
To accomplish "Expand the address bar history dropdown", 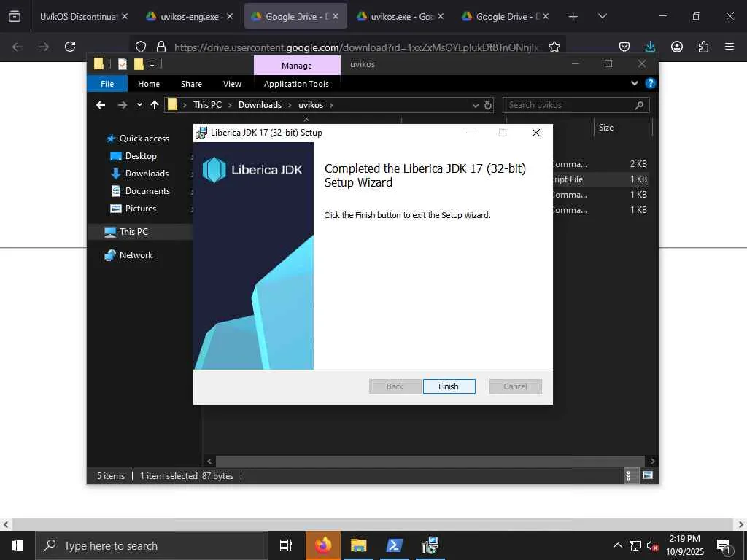I will tap(475, 105).
